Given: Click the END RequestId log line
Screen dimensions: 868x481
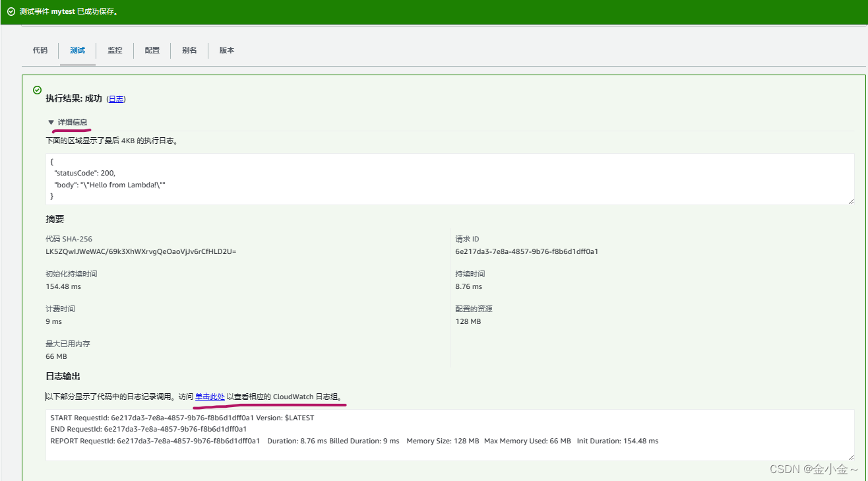Looking at the screenshot, I should pos(148,429).
